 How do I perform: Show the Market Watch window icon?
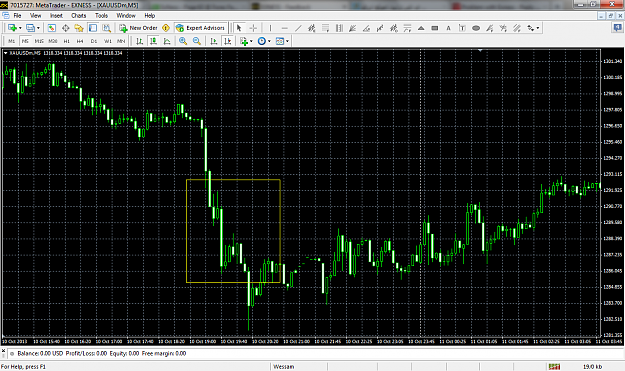[x=51, y=28]
